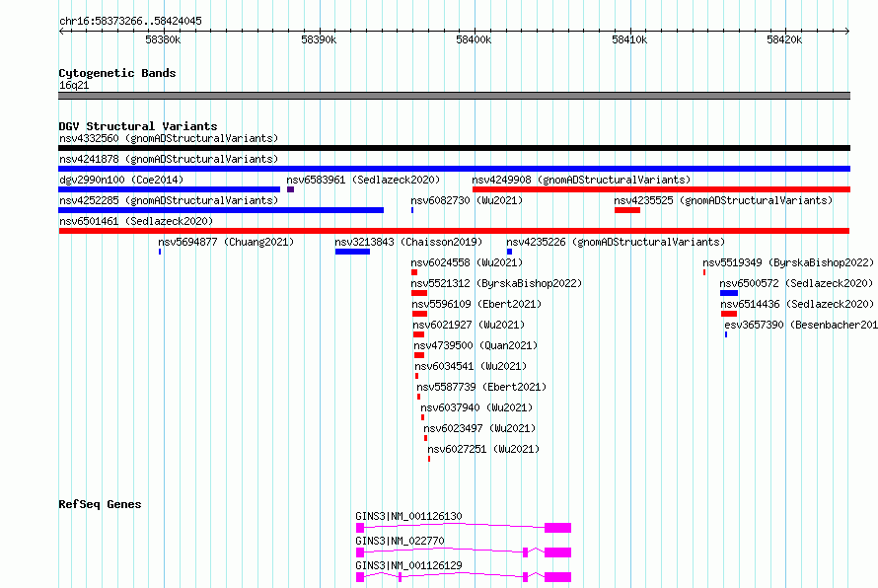
Task: Click the Cytogenetic Bands track title
Action: [117, 73]
